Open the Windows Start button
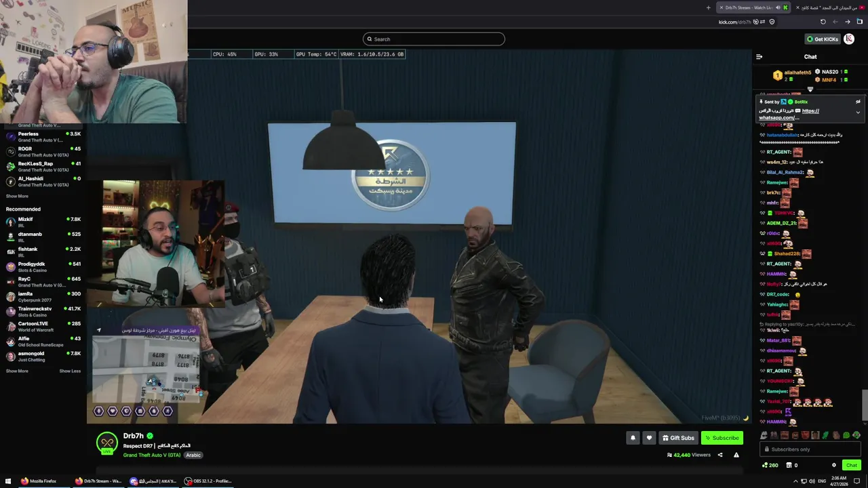This screenshot has height=488, width=868. 8,481
